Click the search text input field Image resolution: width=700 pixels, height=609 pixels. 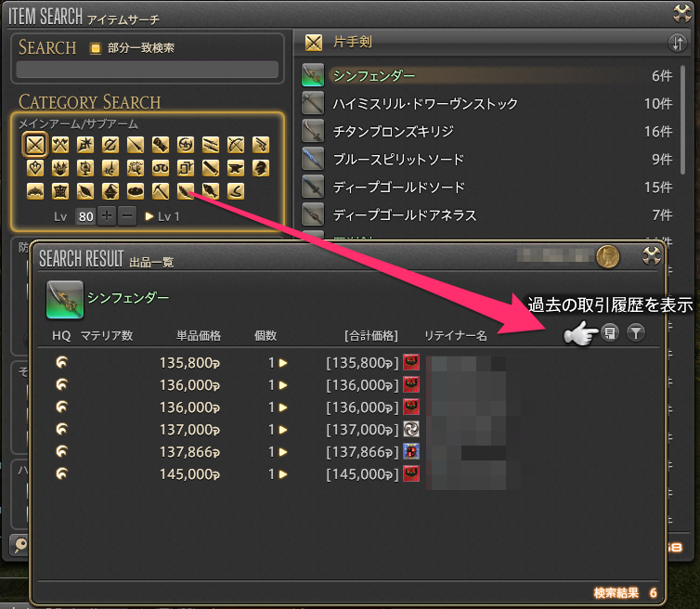click(x=148, y=70)
